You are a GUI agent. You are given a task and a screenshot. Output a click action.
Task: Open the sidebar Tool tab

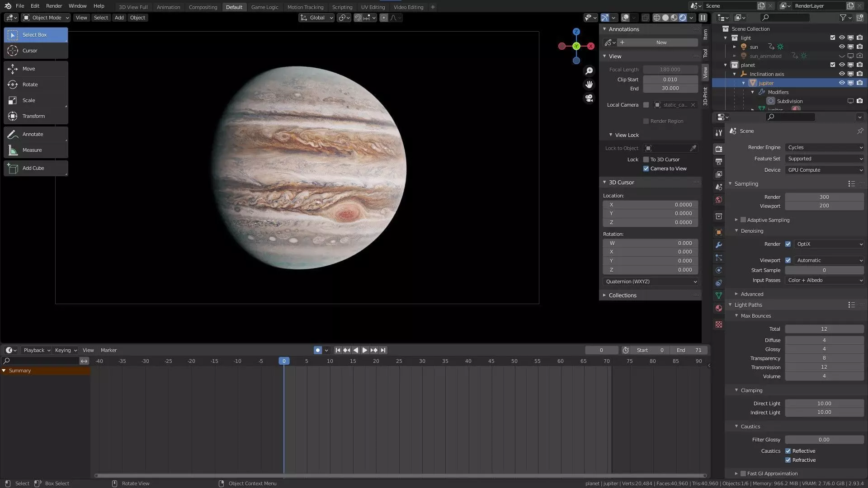point(705,53)
